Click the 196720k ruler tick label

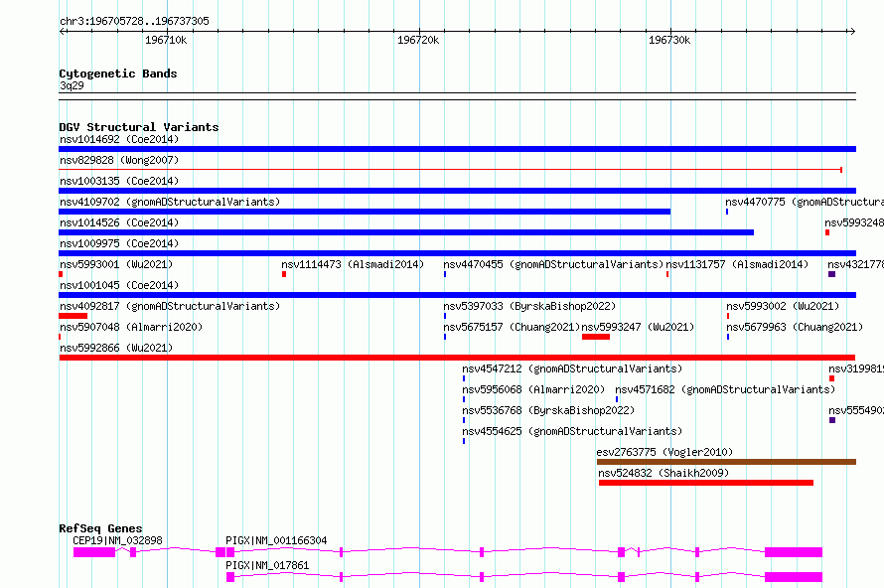(418, 40)
